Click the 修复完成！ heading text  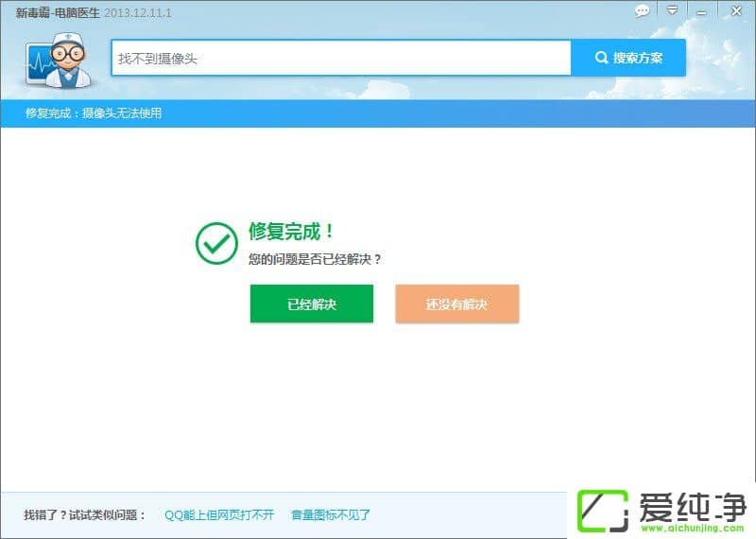tap(291, 232)
